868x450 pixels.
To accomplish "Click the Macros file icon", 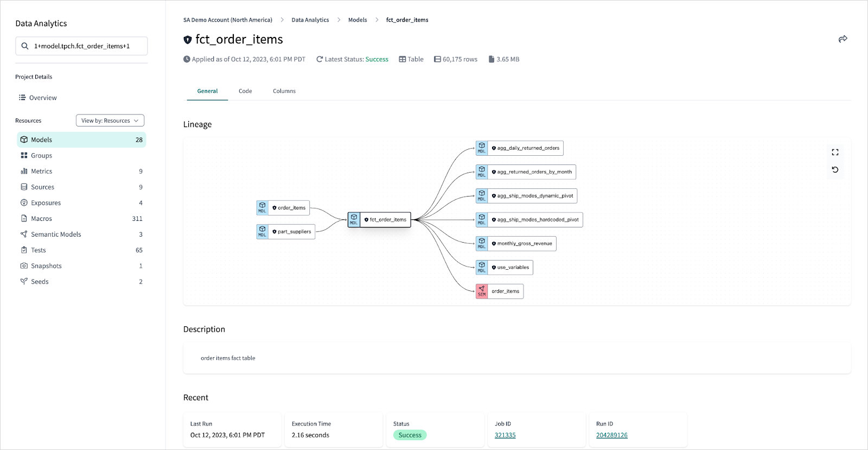I will coord(24,218).
